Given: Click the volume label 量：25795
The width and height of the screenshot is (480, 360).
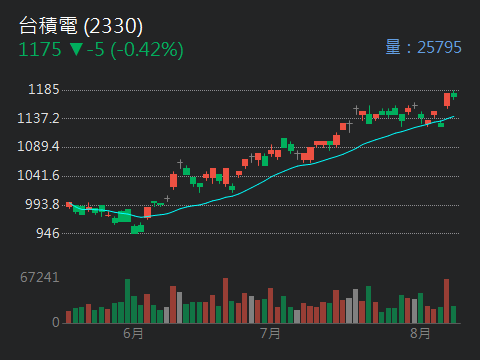Looking at the screenshot, I should click(x=423, y=47).
